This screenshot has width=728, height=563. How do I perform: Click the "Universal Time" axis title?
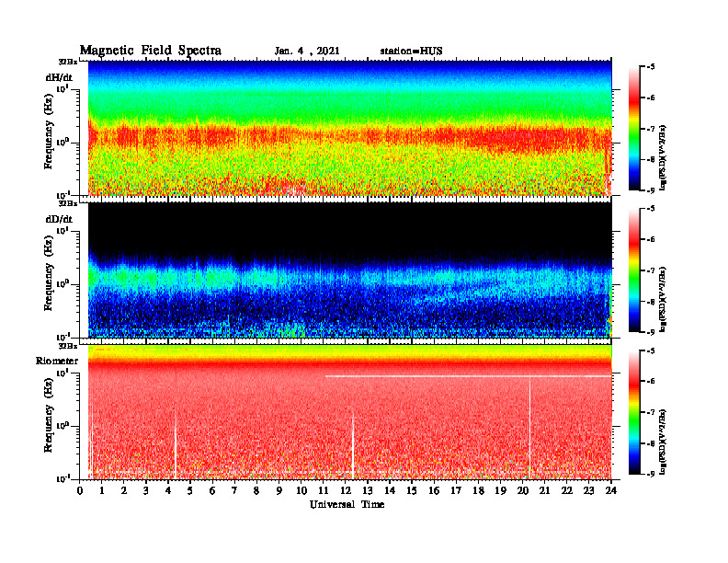[x=347, y=504]
